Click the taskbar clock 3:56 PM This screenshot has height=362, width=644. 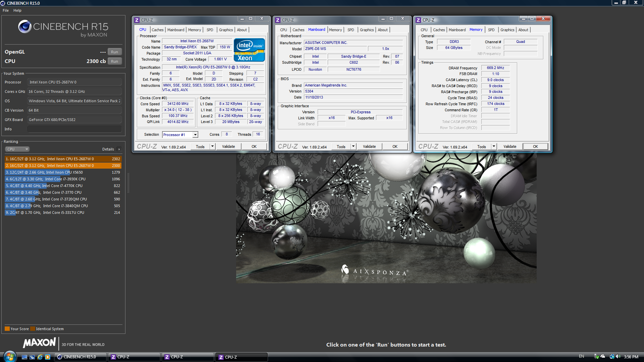[631, 357]
